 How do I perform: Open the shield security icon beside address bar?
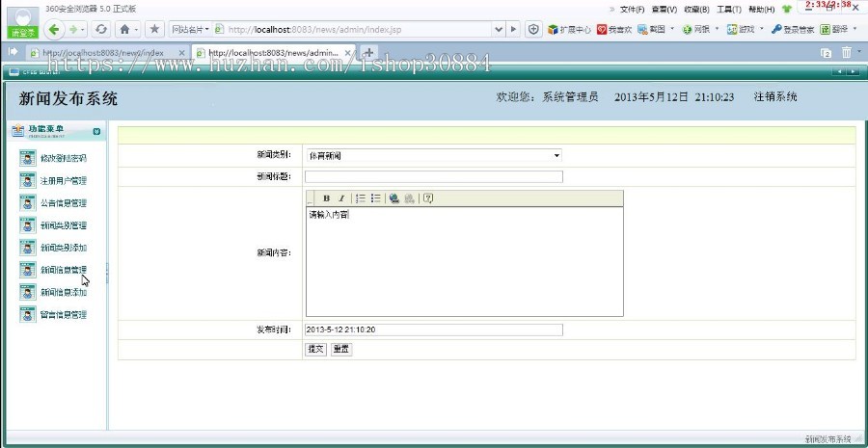[533, 29]
